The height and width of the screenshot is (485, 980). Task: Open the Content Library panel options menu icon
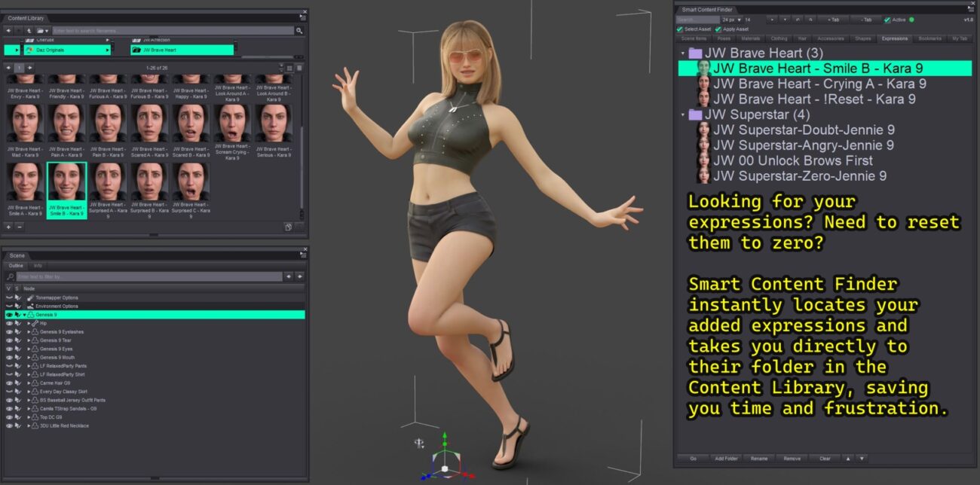(x=302, y=18)
